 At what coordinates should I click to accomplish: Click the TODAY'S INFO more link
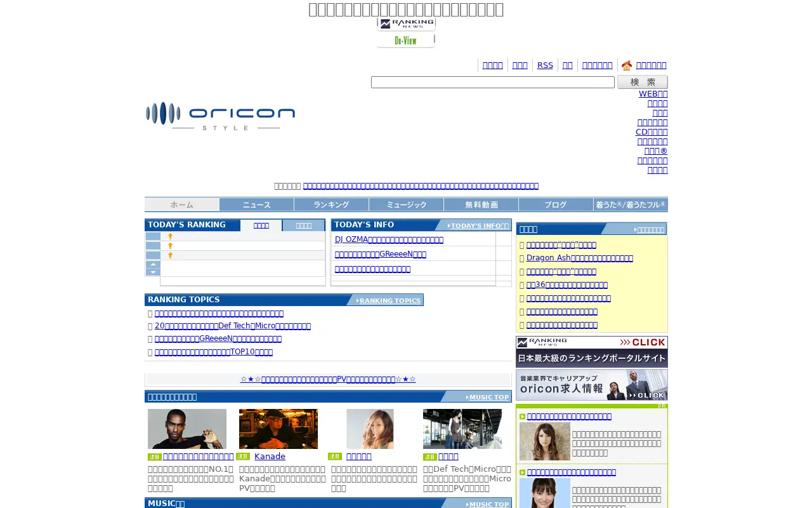coord(479,225)
